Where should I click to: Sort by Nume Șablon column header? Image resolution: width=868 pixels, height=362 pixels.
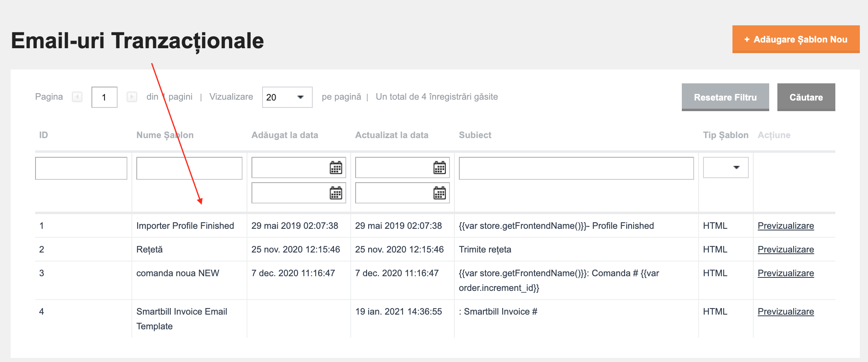(x=165, y=135)
